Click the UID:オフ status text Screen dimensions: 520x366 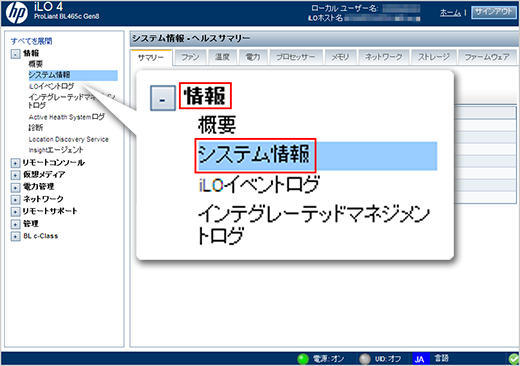[x=388, y=359]
